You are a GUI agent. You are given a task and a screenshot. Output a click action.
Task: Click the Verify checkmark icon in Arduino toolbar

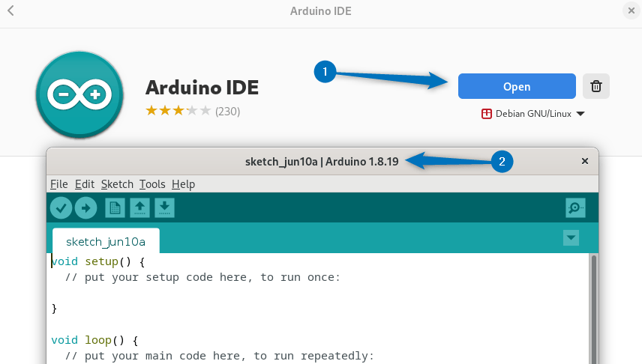pyautogui.click(x=61, y=207)
